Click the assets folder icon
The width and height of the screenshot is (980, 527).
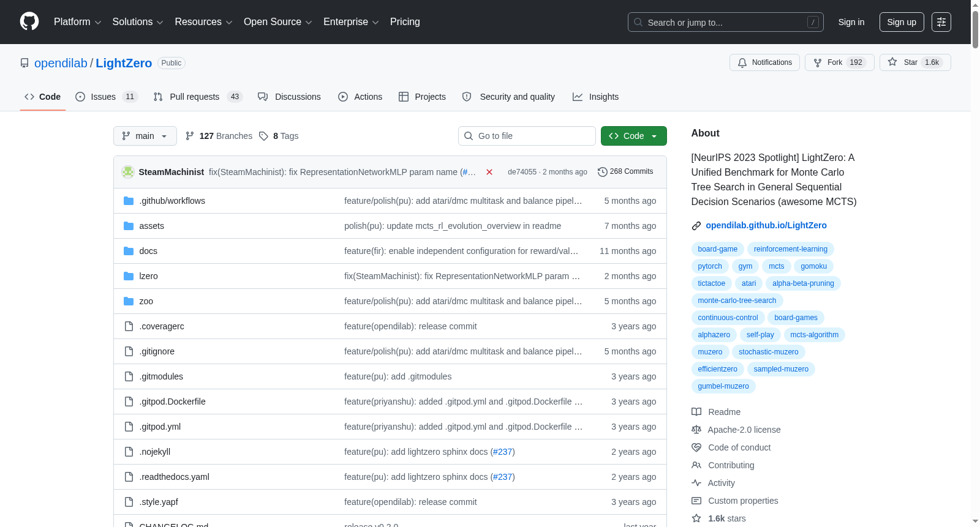tap(129, 226)
